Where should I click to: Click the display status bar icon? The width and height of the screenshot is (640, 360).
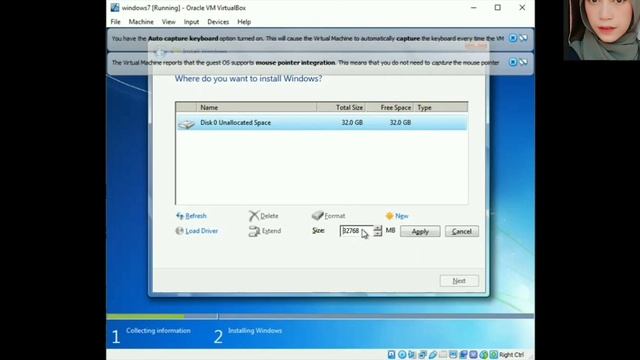pos(453,354)
